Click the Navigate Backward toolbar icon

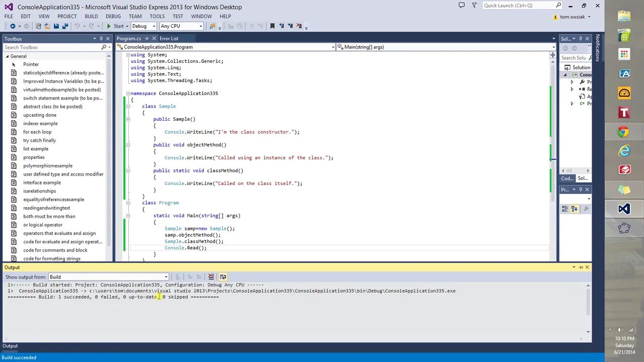coord(13,26)
